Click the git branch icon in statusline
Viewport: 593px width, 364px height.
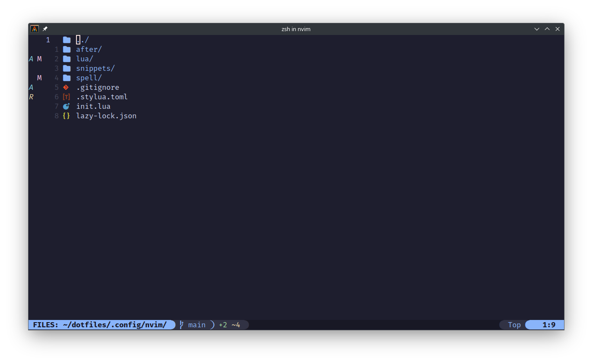(x=182, y=325)
